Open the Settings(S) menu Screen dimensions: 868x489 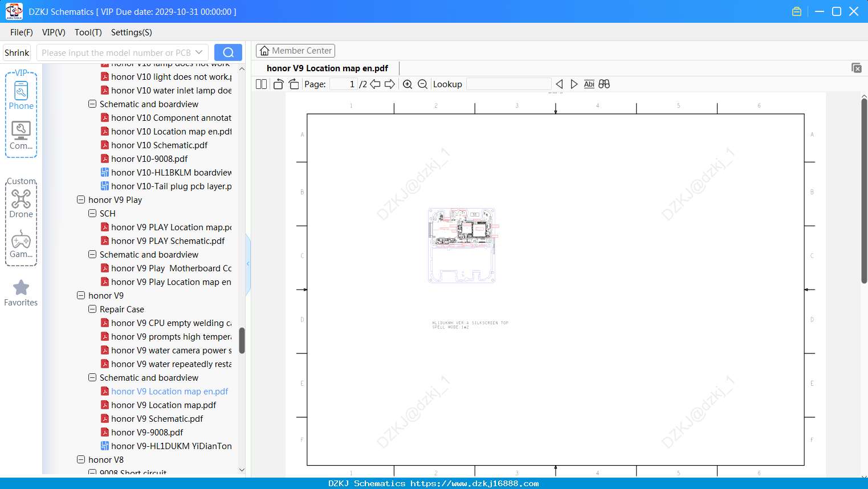(x=132, y=32)
